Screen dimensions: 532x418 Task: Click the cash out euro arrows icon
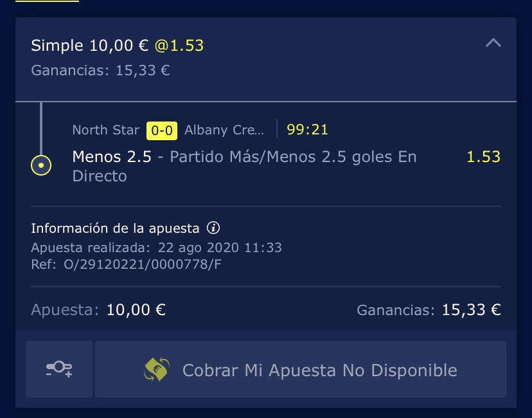point(157,369)
